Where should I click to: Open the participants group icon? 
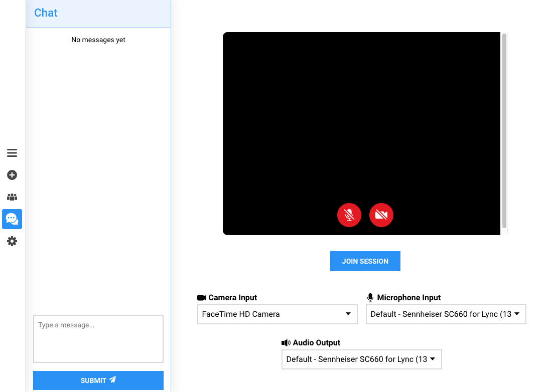(12, 197)
